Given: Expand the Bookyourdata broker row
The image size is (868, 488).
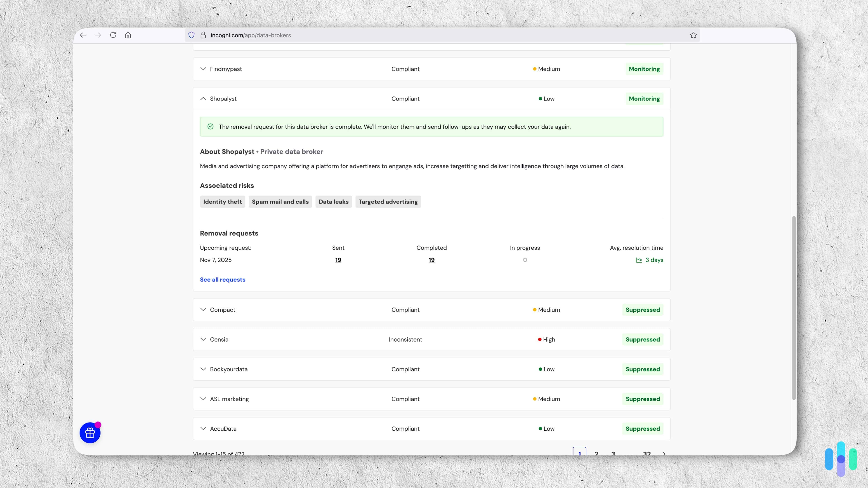Looking at the screenshot, I should point(432,369).
